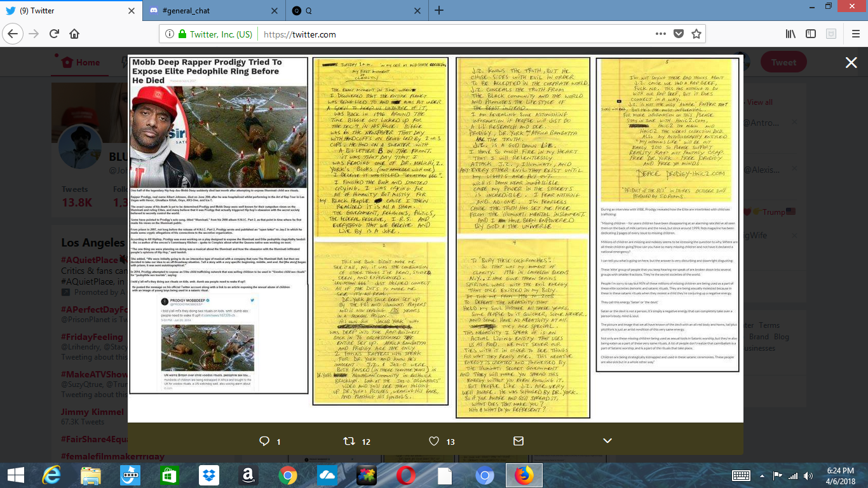This screenshot has height=488, width=868.
Task: Open Google Chrome from the taskbar
Action: 287,475
